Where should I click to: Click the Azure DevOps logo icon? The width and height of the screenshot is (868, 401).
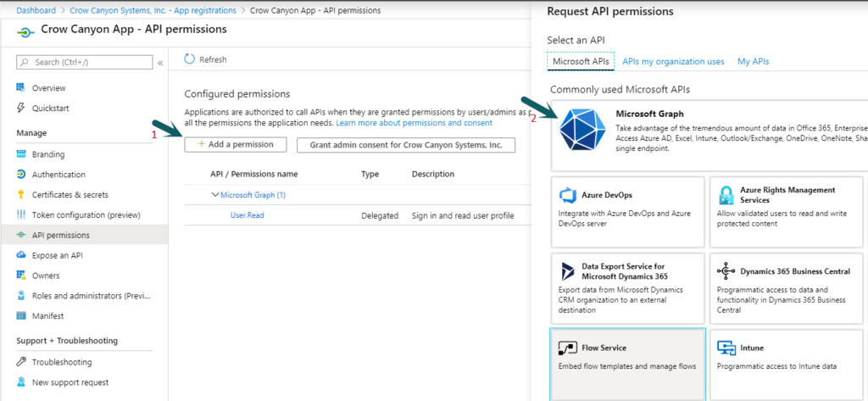click(568, 196)
